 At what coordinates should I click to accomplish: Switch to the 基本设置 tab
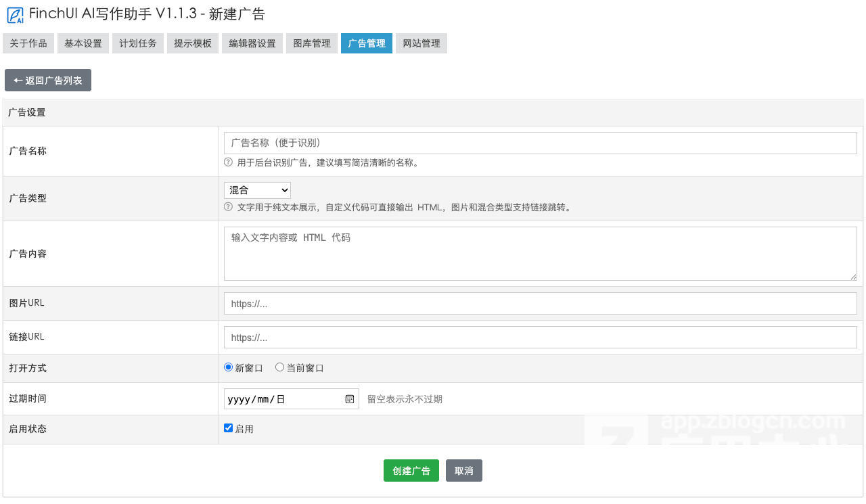coord(83,43)
